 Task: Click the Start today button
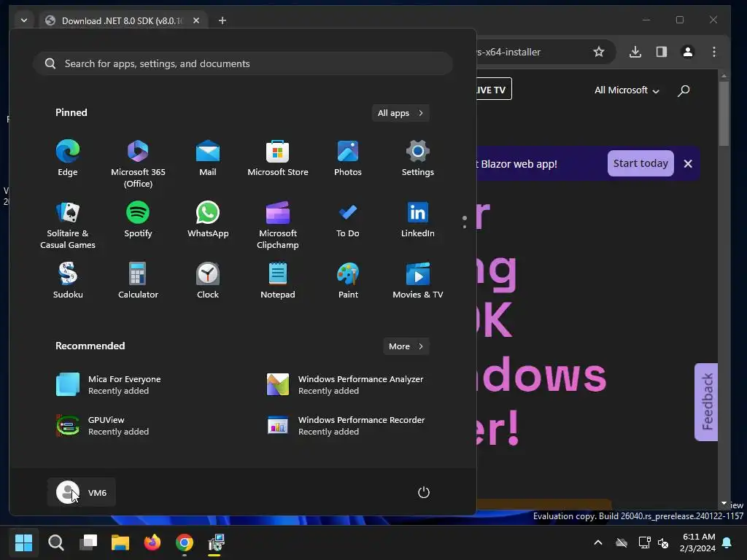coord(640,163)
